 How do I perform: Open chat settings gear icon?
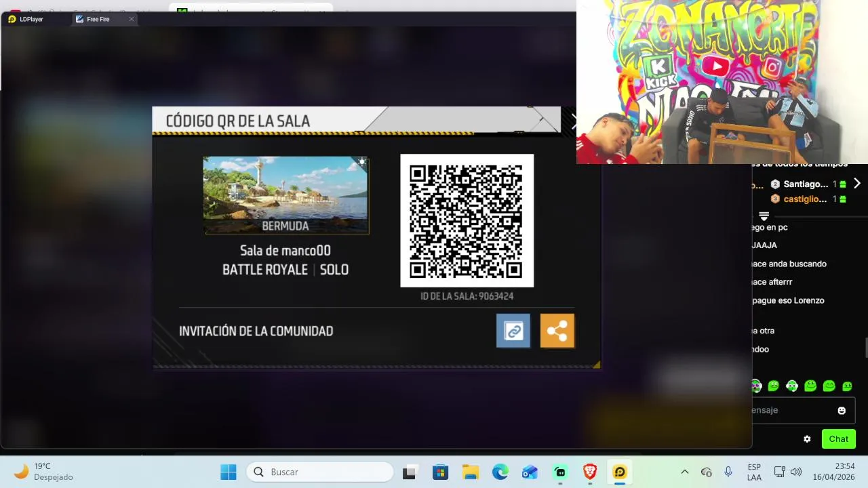point(807,439)
